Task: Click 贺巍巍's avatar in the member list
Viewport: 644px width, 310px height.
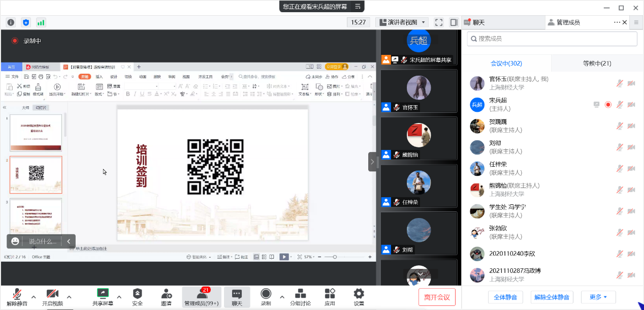Action: pyautogui.click(x=477, y=126)
